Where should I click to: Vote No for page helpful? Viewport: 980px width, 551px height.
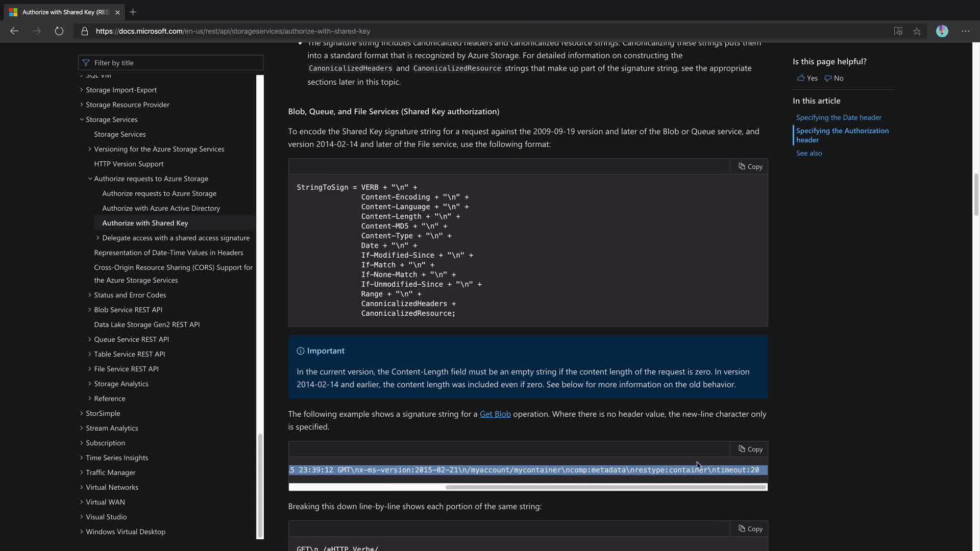[834, 78]
